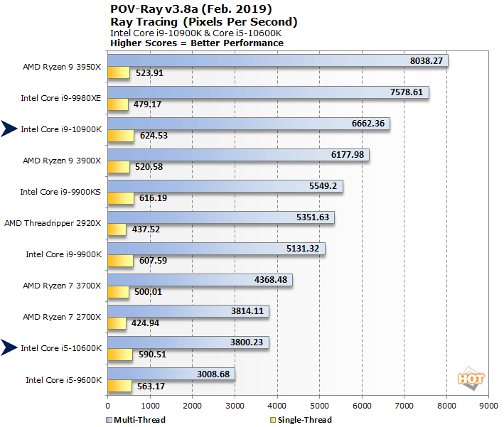Click the 5351.63 multi-thread value
Screen dimensions: 504x427
313,217
